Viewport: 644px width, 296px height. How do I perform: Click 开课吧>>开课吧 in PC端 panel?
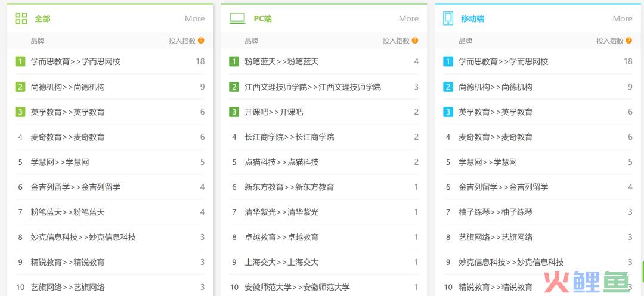tap(274, 112)
